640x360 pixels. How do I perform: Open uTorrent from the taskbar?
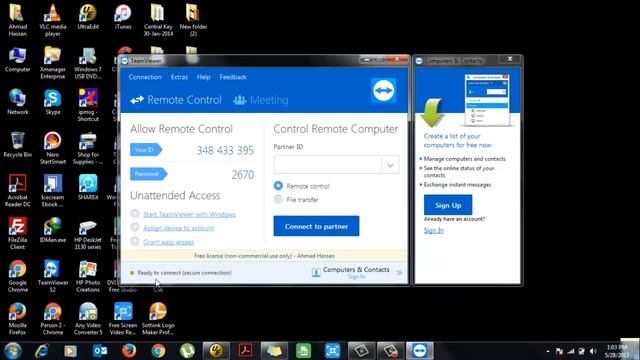pyautogui.click(x=187, y=351)
